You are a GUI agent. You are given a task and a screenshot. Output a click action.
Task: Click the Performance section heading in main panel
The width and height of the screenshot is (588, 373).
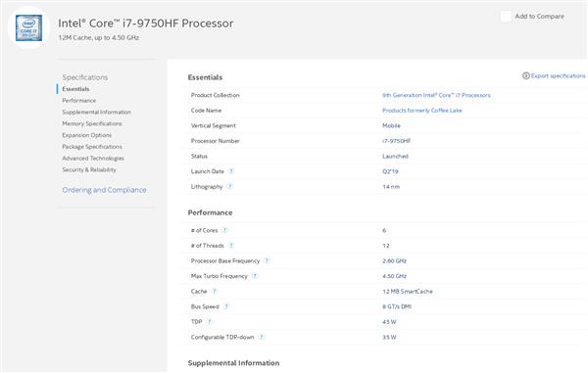click(x=210, y=212)
